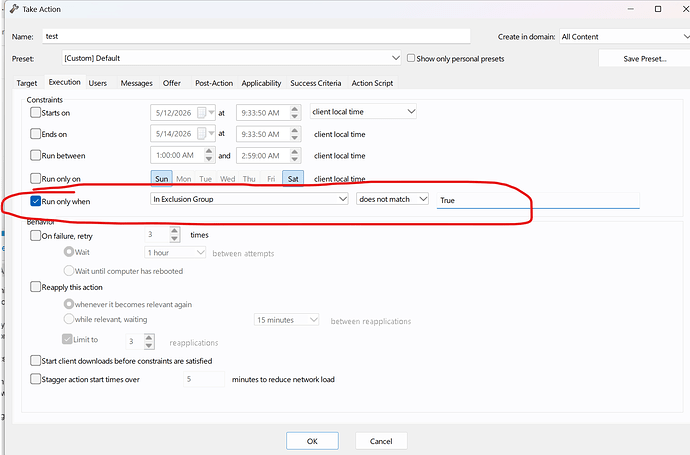This screenshot has height=455, width=690.
Task: Go to the Post-Action tab
Action: coord(214,83)
